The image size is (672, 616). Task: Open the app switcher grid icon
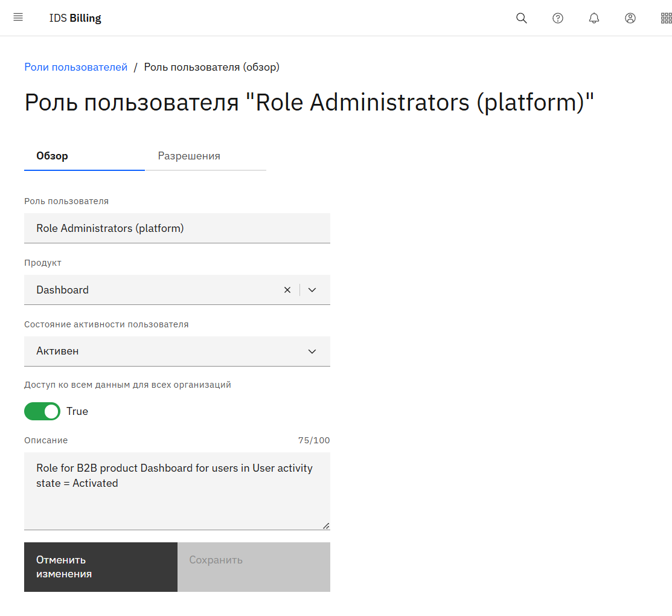coord(666,18)
